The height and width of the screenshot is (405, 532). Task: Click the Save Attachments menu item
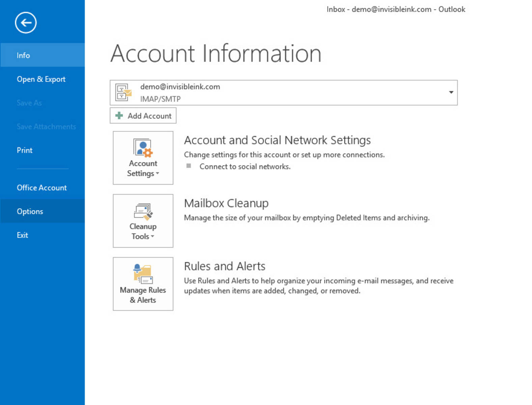[43, 127]
